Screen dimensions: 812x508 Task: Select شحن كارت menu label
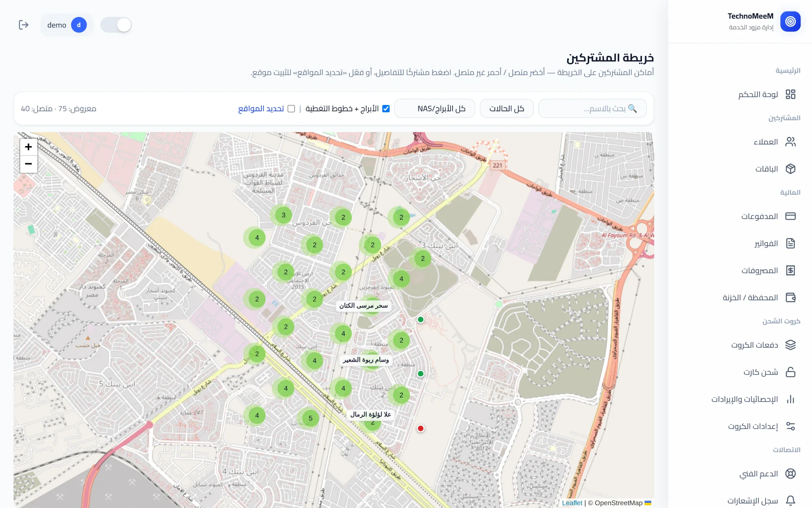(760, 372)
